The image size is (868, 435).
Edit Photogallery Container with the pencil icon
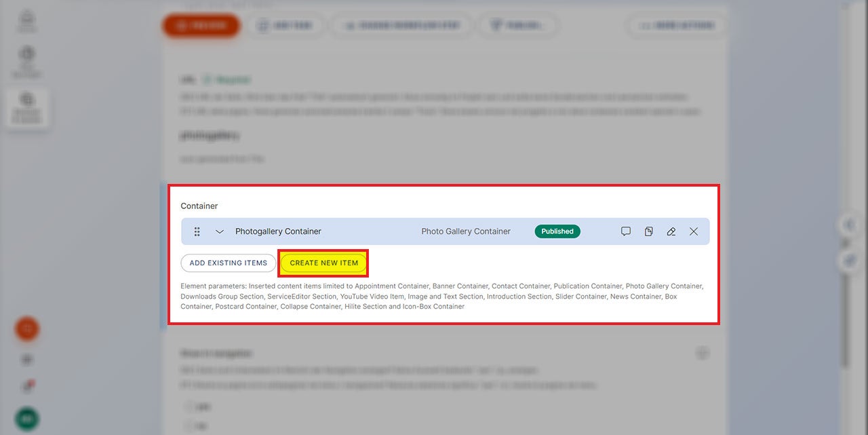point(671,231)
